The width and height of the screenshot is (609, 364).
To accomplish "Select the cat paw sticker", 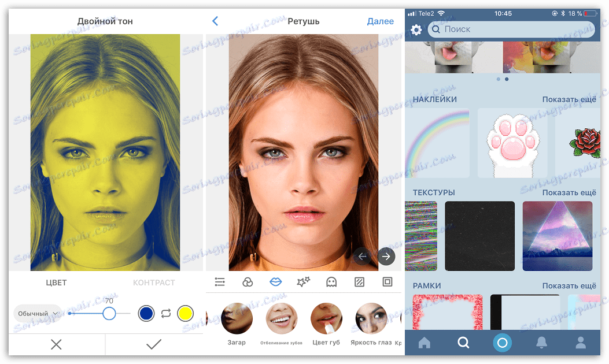I will coord(512,143).
